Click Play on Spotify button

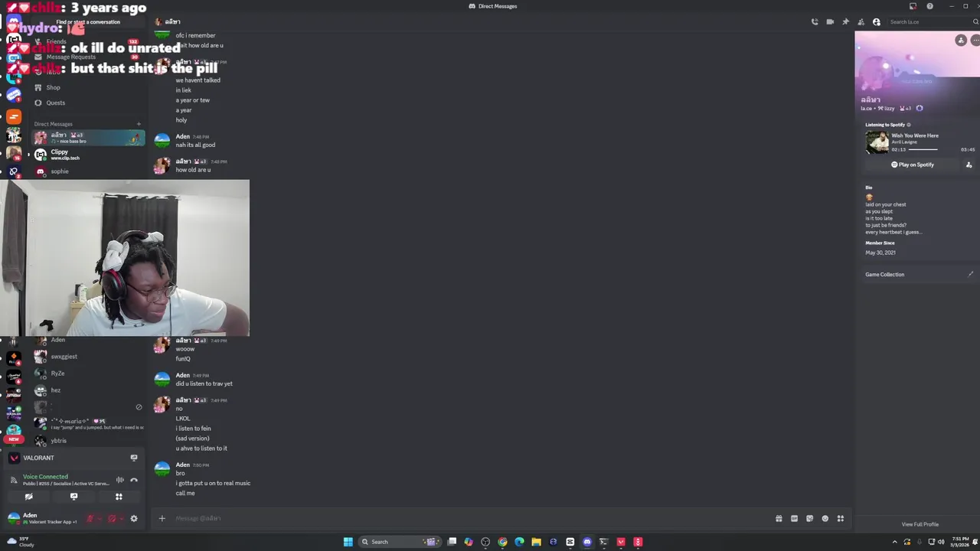(913, 165)
